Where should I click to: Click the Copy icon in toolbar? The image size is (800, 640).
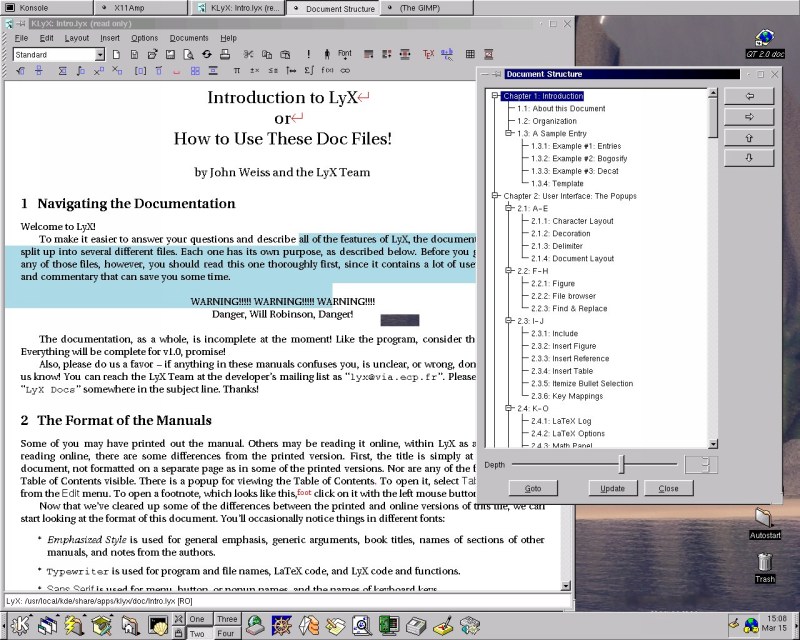pyautogui.click(x=267, y=54)
